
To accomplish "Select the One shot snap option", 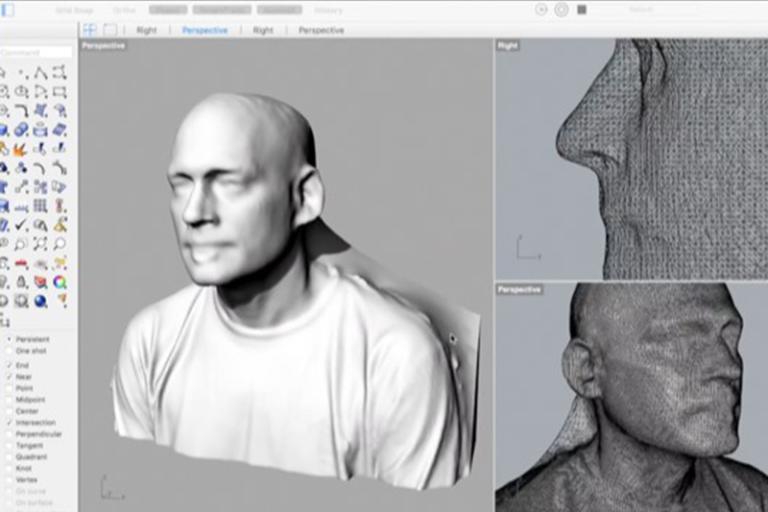I will pos(9,351).
